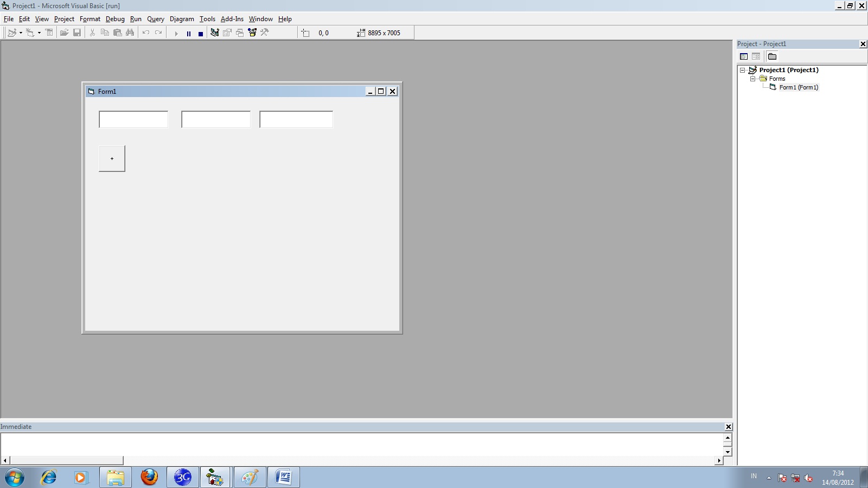Select Form1 (Form1) in the Project Explorer
Image resolution: width=868 pixels, height=488 pixels.
tap(799, 87)
